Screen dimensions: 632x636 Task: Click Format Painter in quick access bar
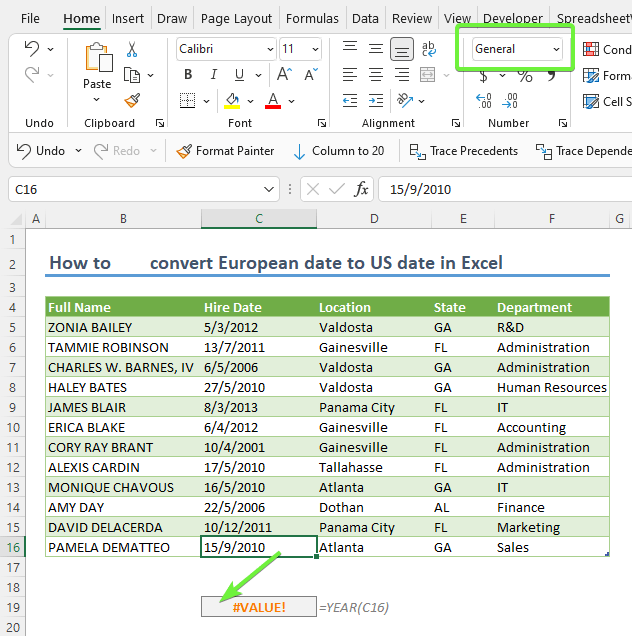[x=225, y=151]
